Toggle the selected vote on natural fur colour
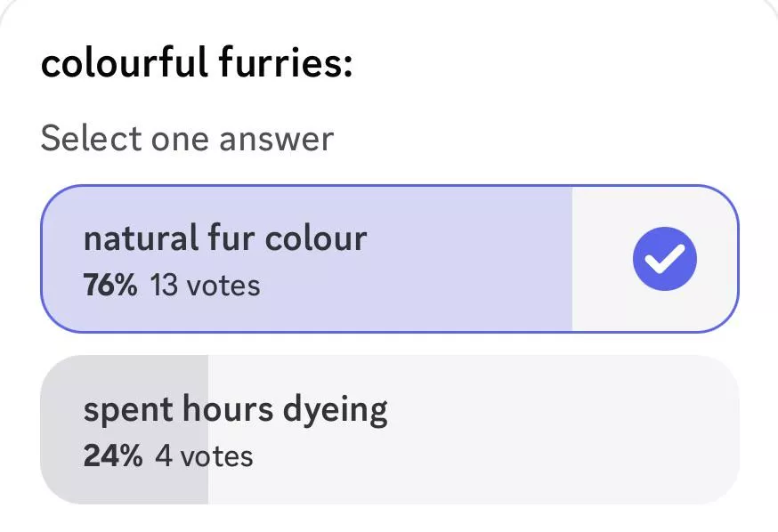This screenshot has height=532, width=778. [x=664, y=259]
